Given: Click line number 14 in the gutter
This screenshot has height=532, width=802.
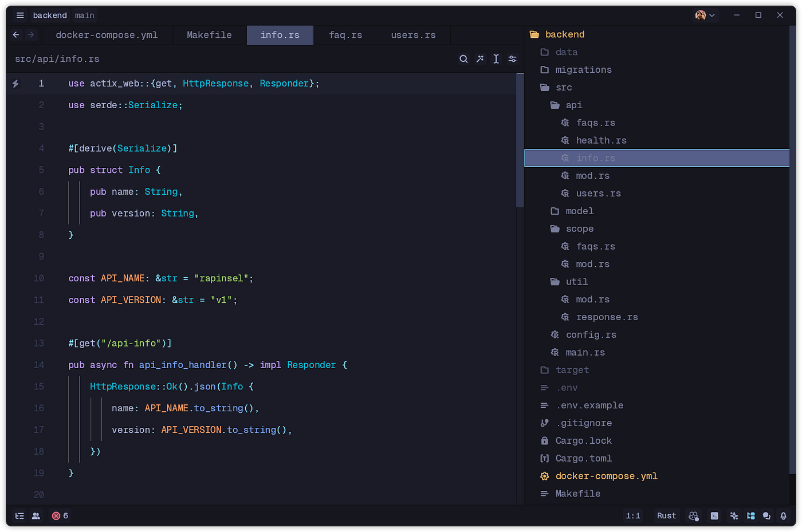Looking at the screenshot, I should tap(39, 365).
